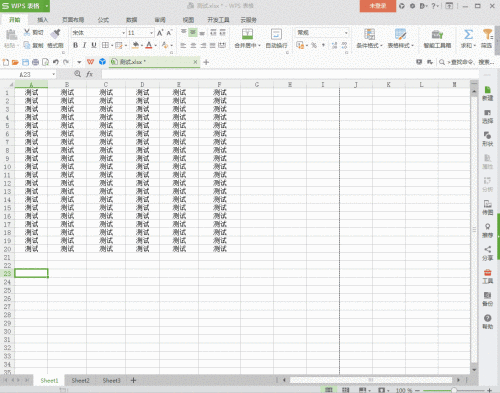Decrease font size with smaller A icon

[169, 33]
